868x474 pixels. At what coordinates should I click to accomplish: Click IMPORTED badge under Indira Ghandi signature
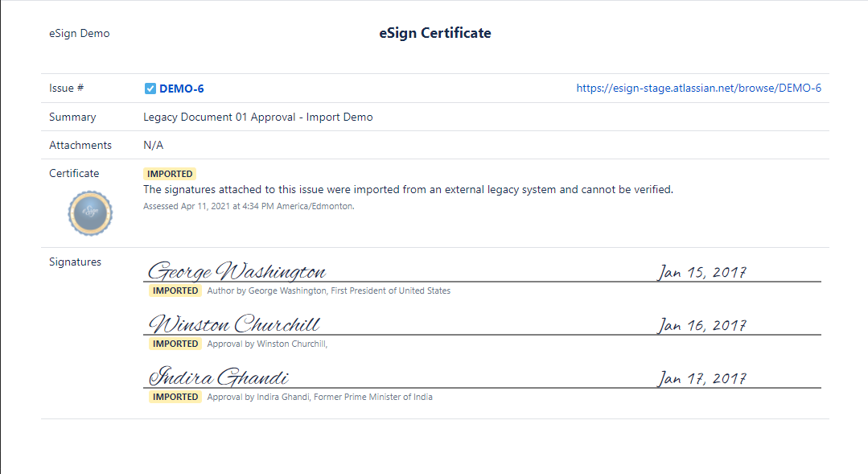tap(175, 397)
